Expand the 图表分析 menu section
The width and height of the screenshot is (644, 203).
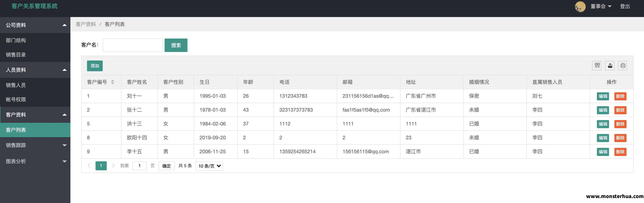(35, 162)
